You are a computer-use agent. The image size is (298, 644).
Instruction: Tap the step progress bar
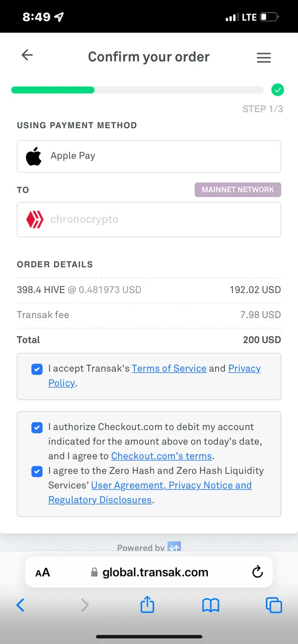point(137,90)
